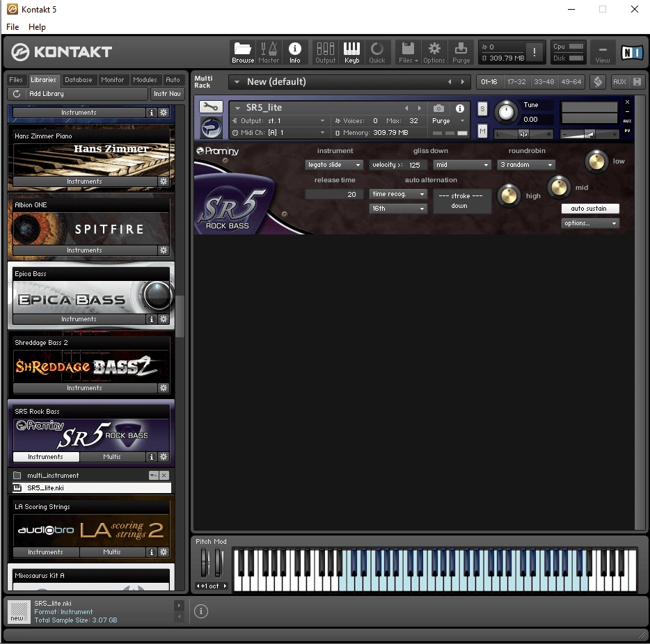Open Epica Bass Instruments button

click(79, 319)
